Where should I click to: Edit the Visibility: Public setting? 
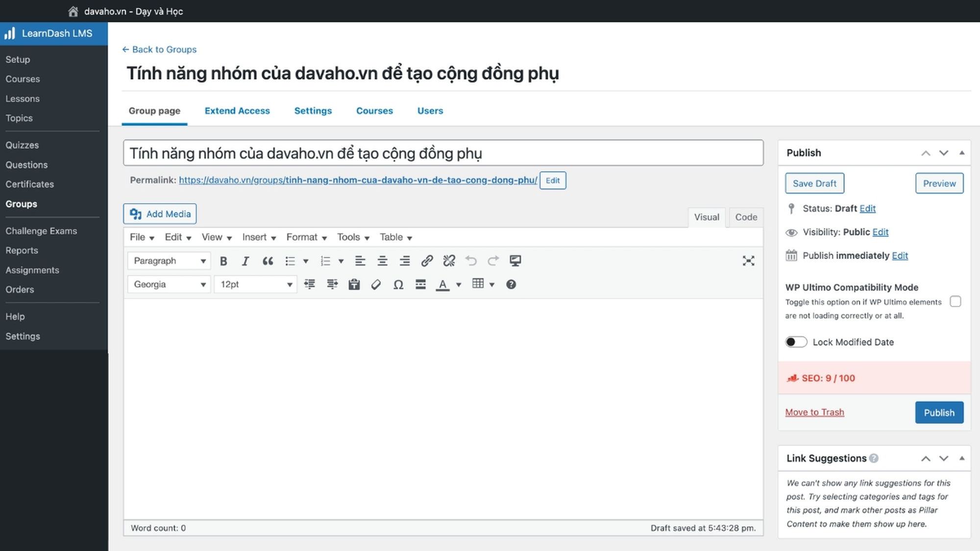880,232
